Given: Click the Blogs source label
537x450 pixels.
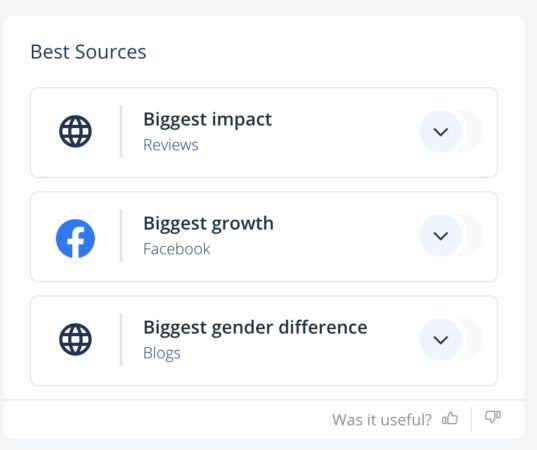Looking at the screenshot, I should pyautogui.click(x=162, y=353).
